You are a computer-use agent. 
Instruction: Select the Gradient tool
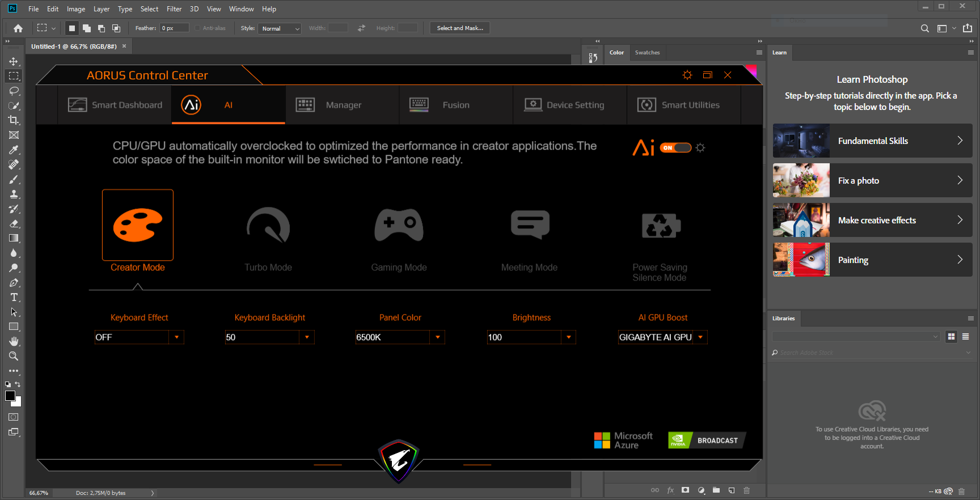[x=14, y=238]
